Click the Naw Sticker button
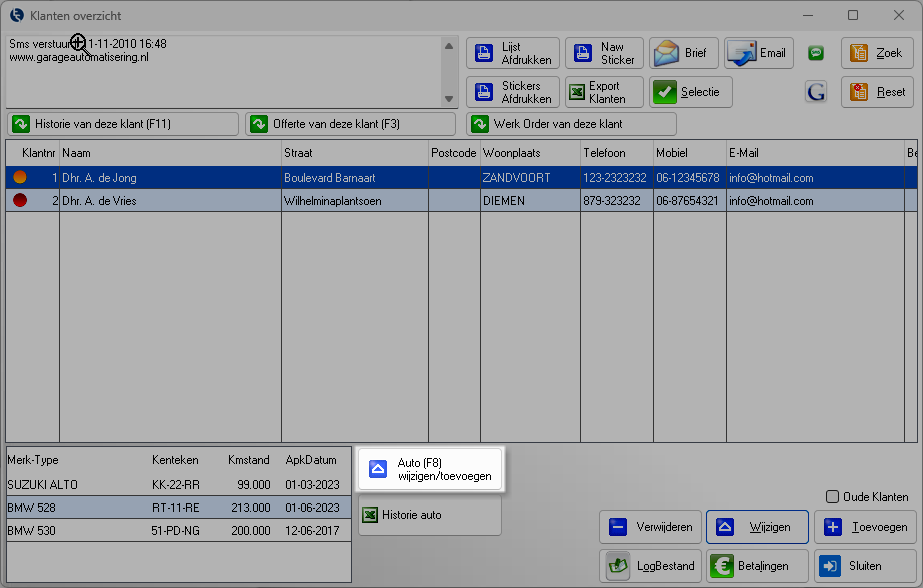 [x=604, y=53]
